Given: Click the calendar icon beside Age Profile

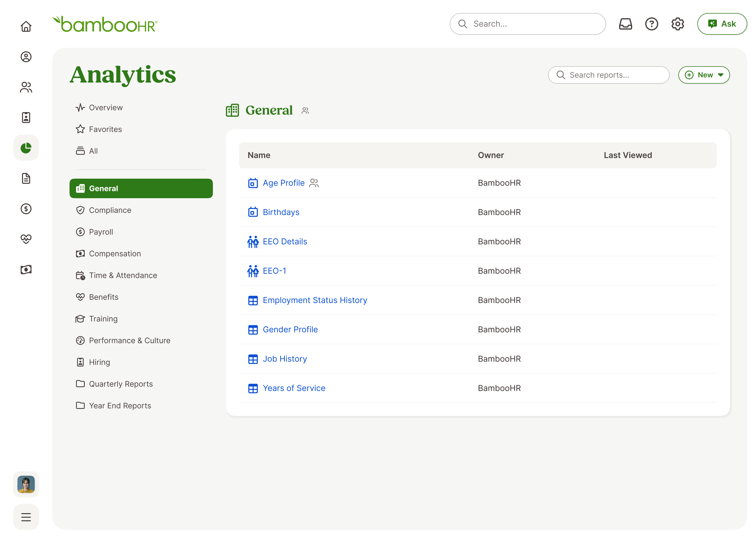Looking at the screenshot, I should pyautogui.click(x=253, y=183).
